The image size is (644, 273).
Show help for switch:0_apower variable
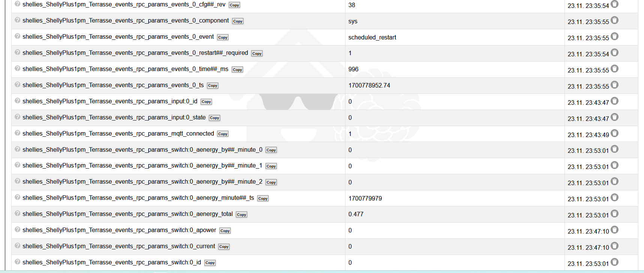pyautogui.click(x=18, y=229)
